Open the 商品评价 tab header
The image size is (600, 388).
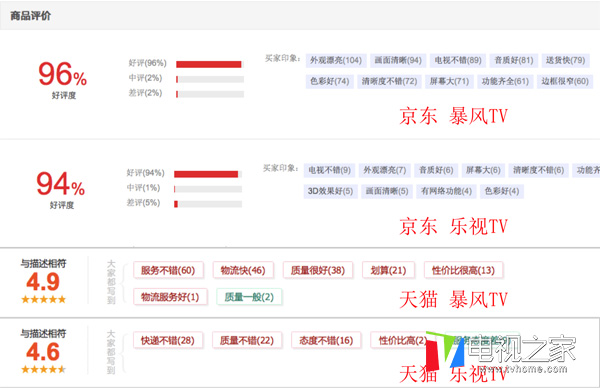[x=30, y=16]
